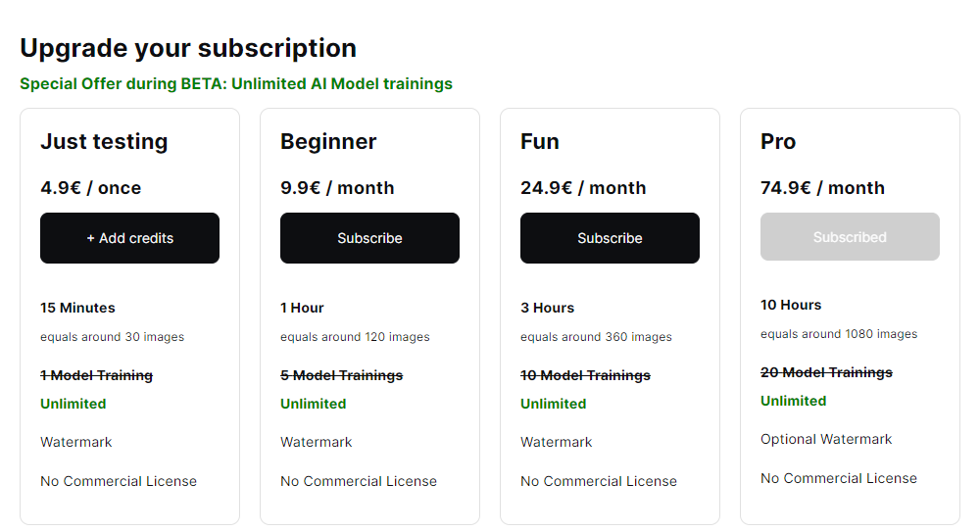Click the greyed-out Subscribed button in Pro
The width and height of the screenshot is (980, 532).
[x=850, y=237]
